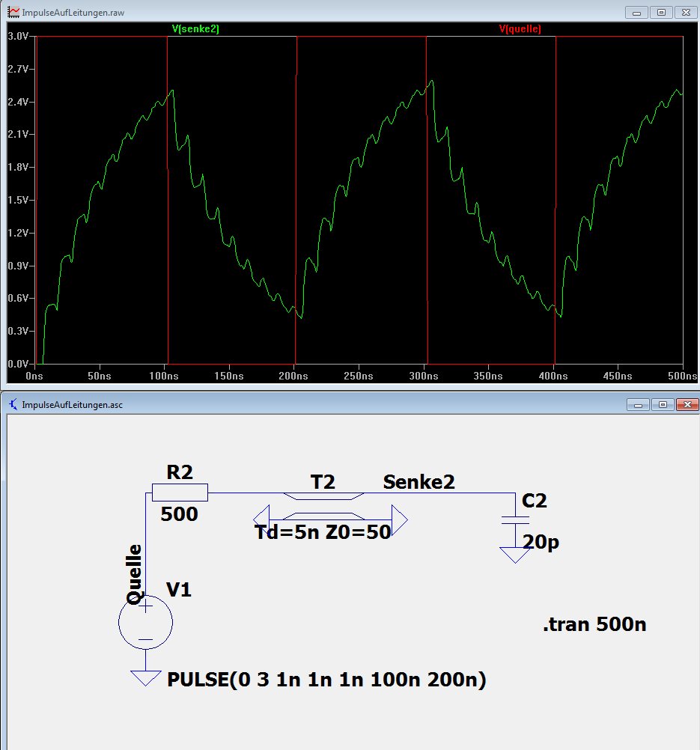Maximize the ImpulseAufLeitungen.raw window

coord(661,13)
